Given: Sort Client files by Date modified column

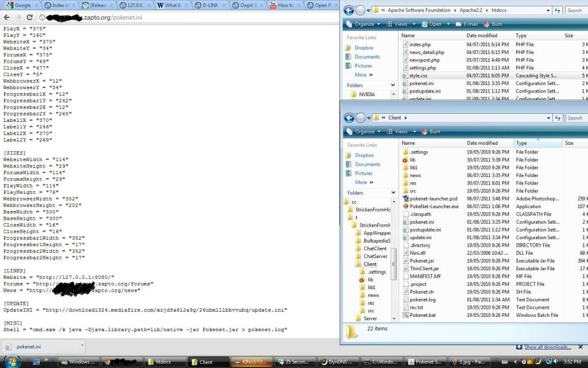Looking at the screenshot, I should click(482, 143).
